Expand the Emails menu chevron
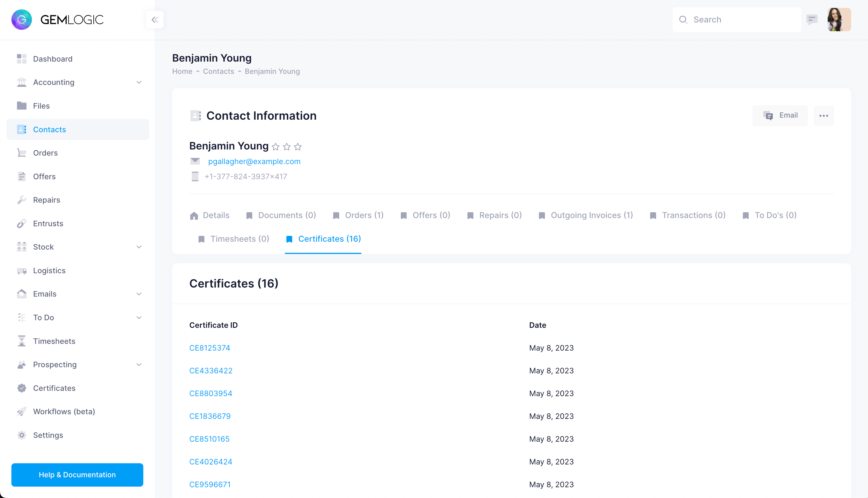 pyautogui.click(x=139, y=294)
